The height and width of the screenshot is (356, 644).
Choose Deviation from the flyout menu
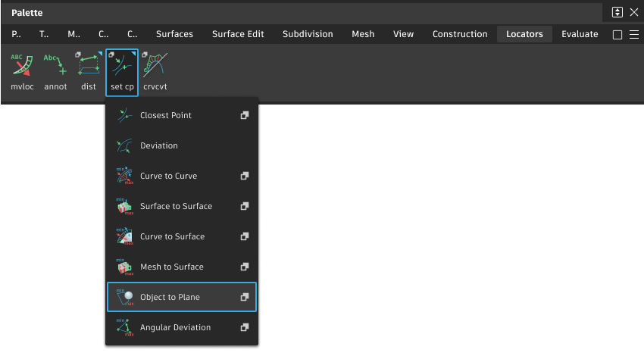pos(158,145)
